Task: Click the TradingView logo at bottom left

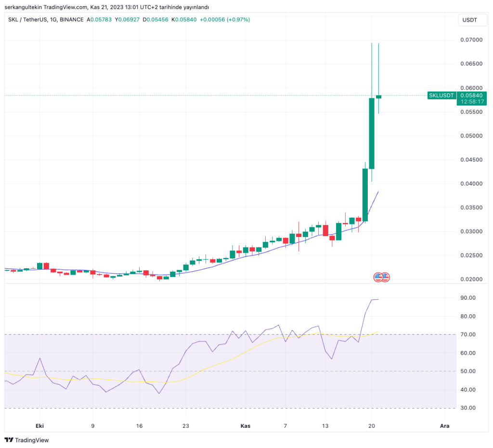Action: tap(26, 440)
